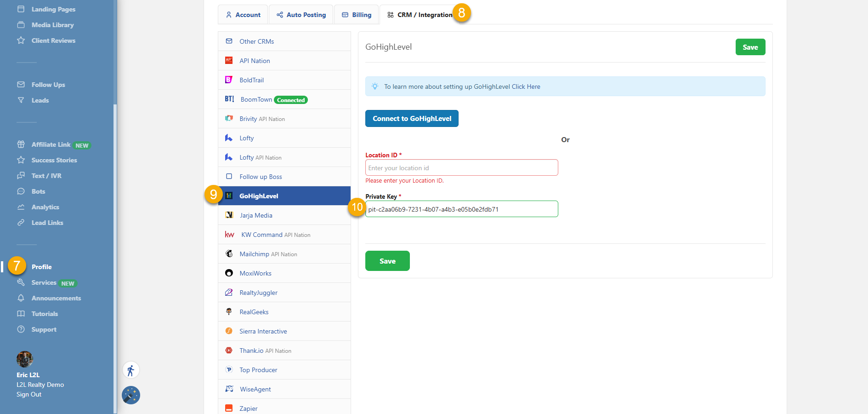This screenshot has height=414, width=868.
Task: Open Landing Pages in sidebar
Action: 53,9
